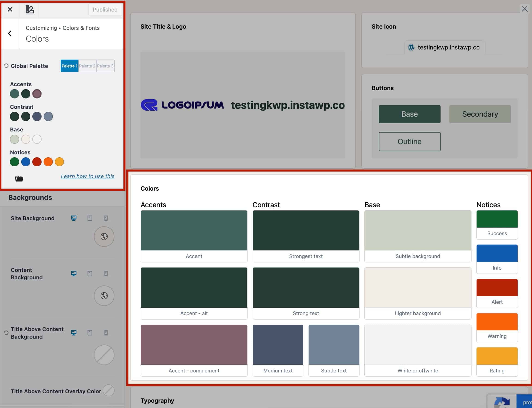Switch Content Background to mobile preview
The width and height of the screenshot is (532, 408).
(x=106, y=274)
